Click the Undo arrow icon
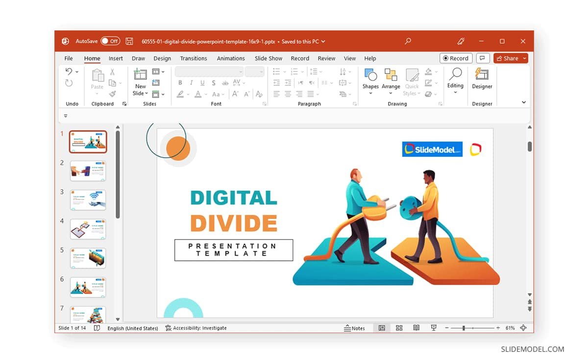The width and height of the screenshot is (588, 364). click(x=69, y=72)
